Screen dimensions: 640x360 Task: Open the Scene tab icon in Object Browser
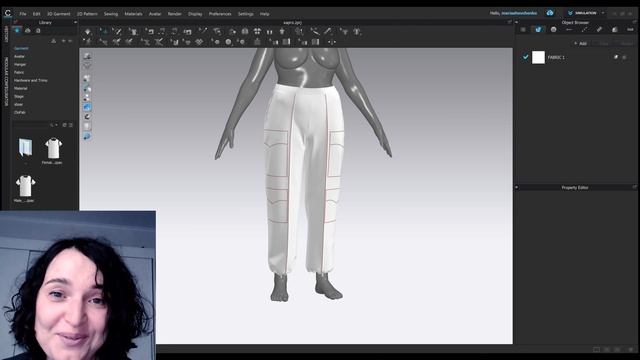point(523,29)
